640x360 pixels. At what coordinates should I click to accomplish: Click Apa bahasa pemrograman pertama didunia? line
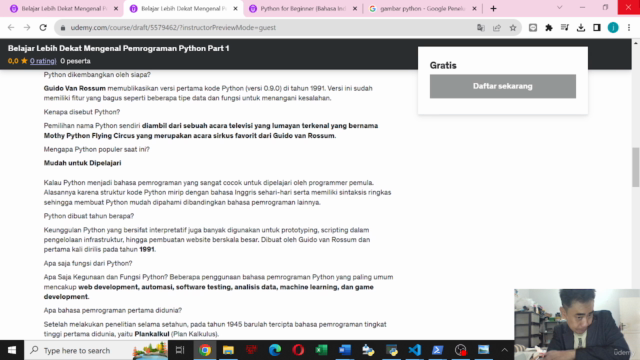point(113,310)
